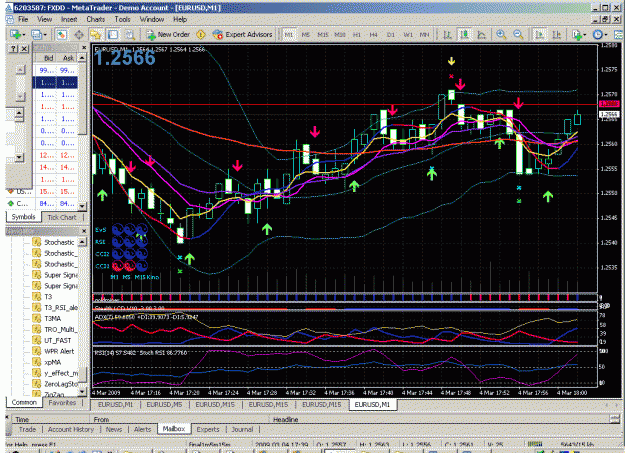625x453 pixels.
Task: Sort by Ask column header
Action: tap(68, 58)
